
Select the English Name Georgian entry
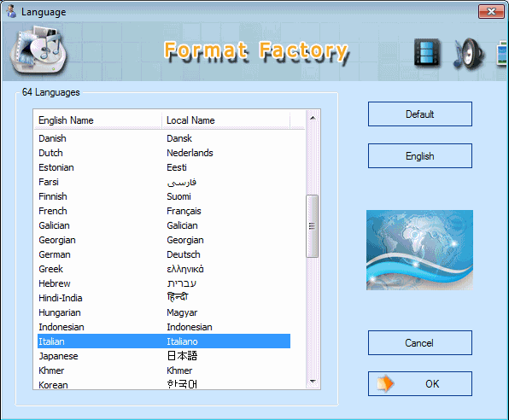57,240
